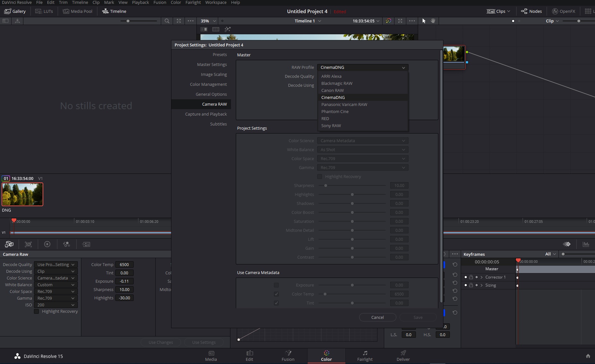Click the Color Match palette icon
This screenshot has width=595, height=364.
(28, 244)
